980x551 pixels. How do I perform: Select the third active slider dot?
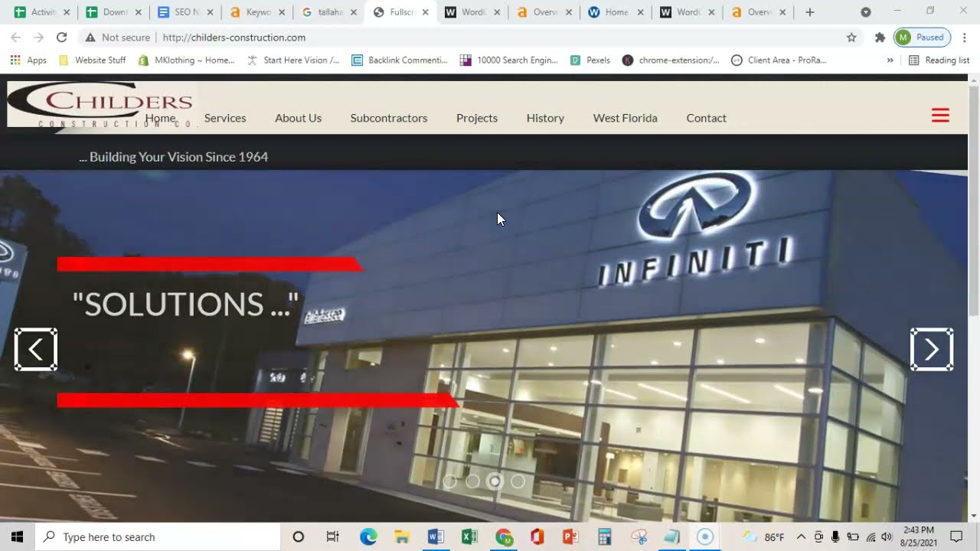[x=495, y=481]
